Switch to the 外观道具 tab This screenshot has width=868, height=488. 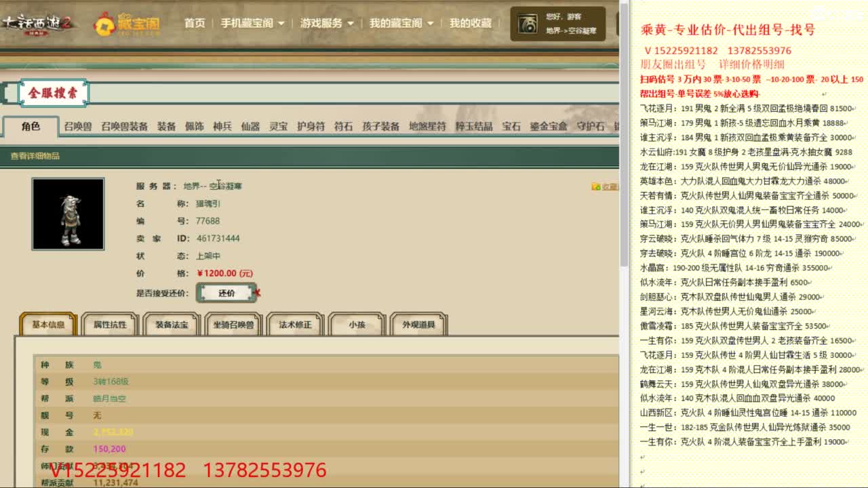(x=418, y=325)
